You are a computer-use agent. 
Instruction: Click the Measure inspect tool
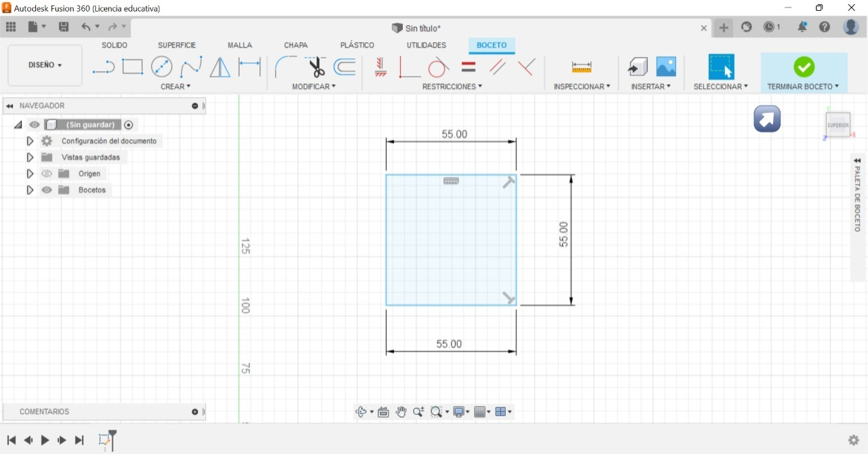tap(582, 67)
